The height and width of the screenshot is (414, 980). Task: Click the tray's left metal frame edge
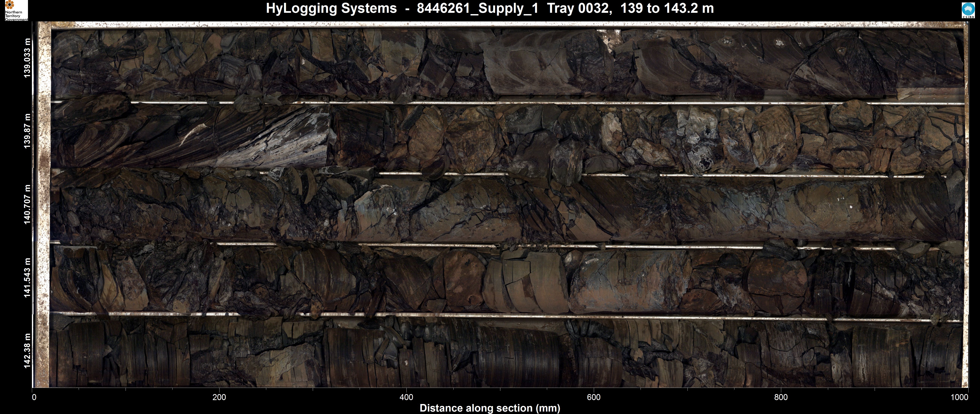pyautogui.click(x=44, y=206)
